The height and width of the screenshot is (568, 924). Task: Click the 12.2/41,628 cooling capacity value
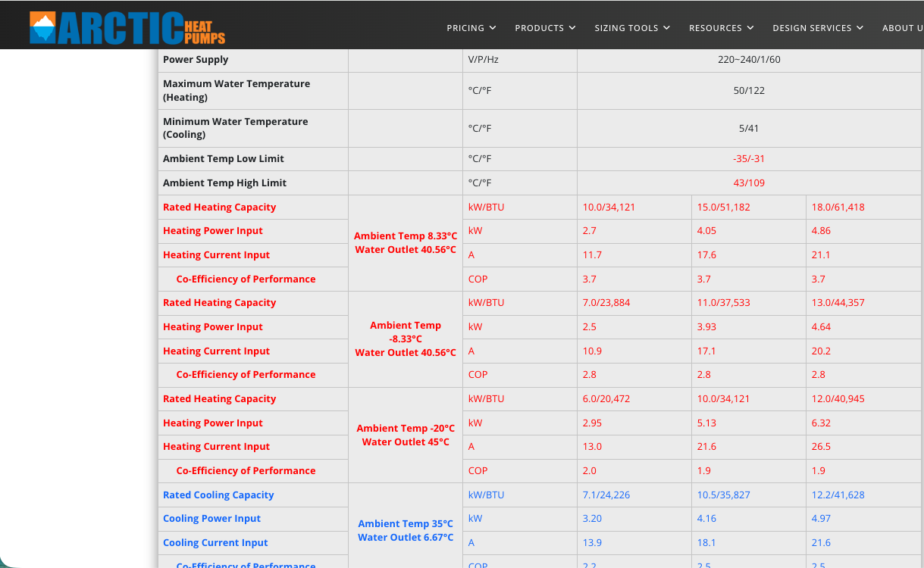click(838, 495)
